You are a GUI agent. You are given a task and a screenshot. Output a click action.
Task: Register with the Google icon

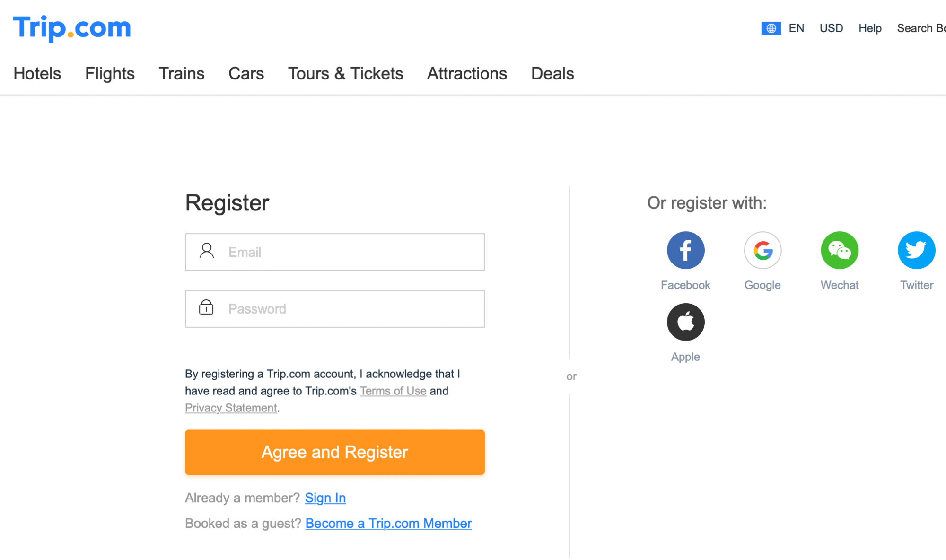(762, 250)
